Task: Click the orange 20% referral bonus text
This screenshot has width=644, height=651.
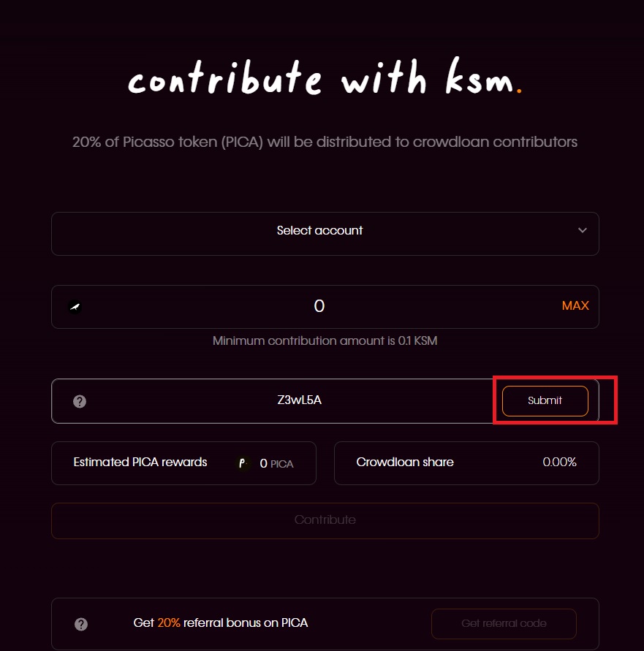Action: click(168, 623)
